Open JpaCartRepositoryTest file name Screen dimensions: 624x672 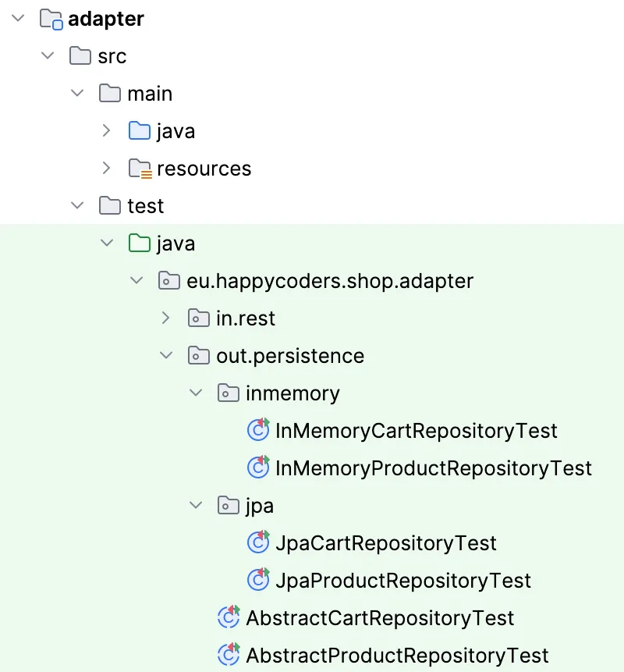click(386, 543)
